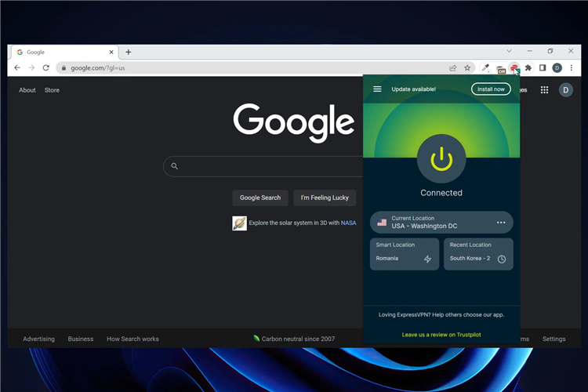Go back to the previous page
The height and width of the screenshot is (392, 588).
pyautogui.click(x=17, y=68)
